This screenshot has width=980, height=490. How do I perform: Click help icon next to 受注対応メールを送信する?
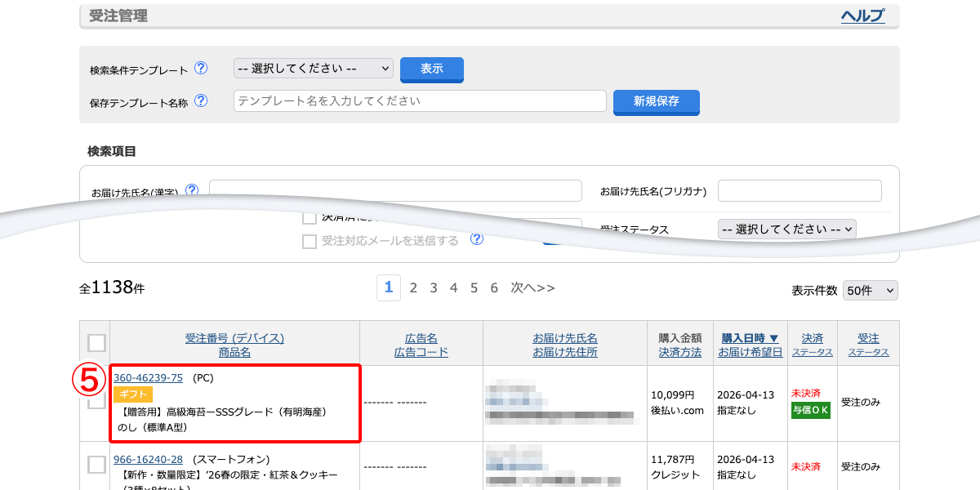tap(477, 239)
